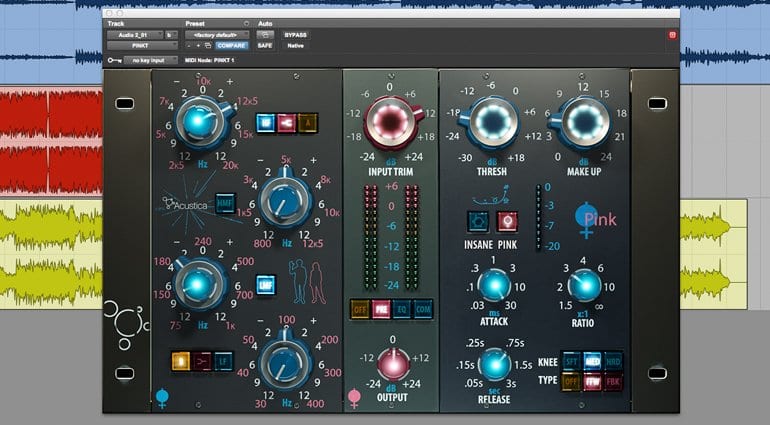Toggle the LMF band button
Image resolution: width=770 pixels, height=425 pixels.
[266, 284]
